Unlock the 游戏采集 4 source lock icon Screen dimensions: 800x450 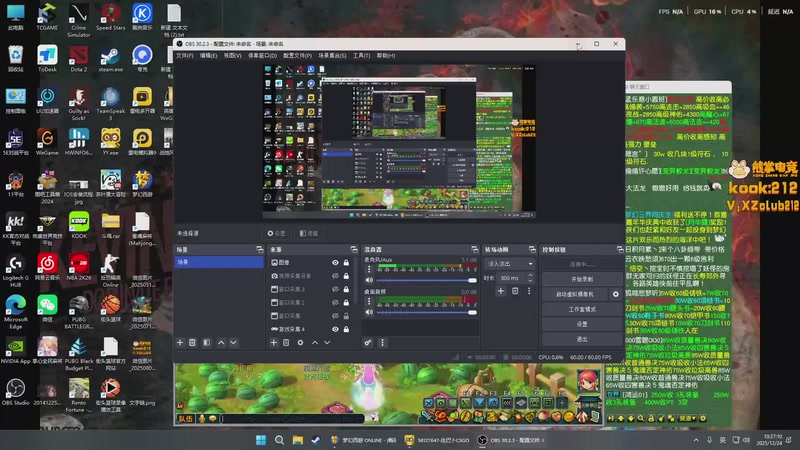pos(346,329)
